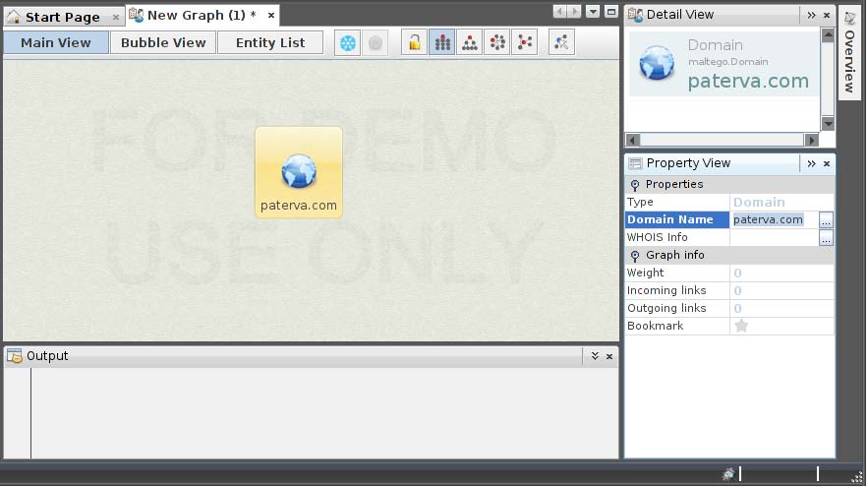The image size is (868, 487).
Task: Switch to the Bubble View
Action: click(163, 43)
